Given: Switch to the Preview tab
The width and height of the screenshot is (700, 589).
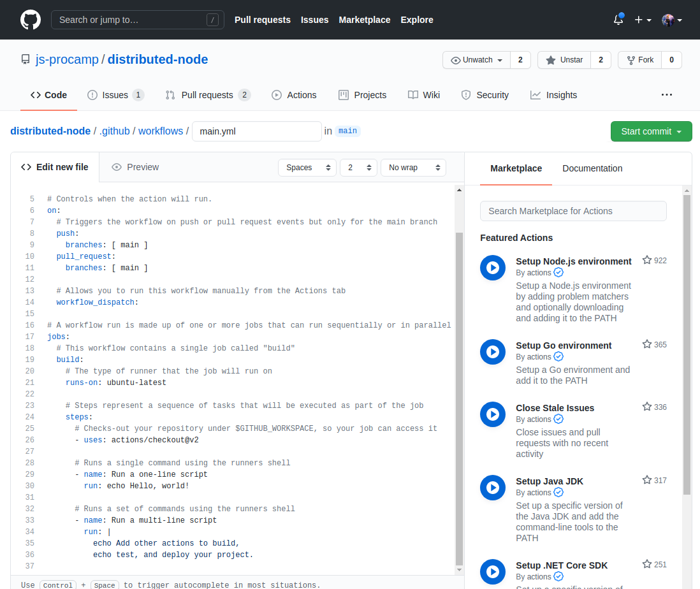Looking at the screenshot, I should [135, 167].
